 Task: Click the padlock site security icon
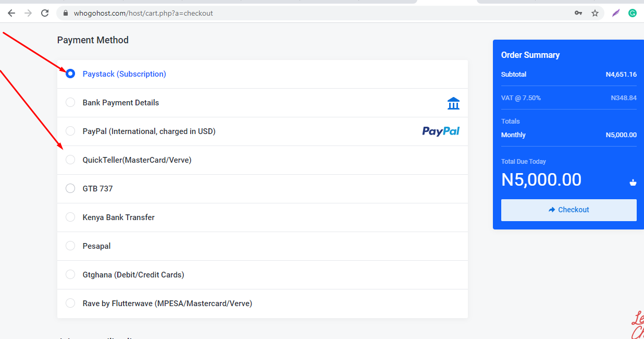point(66,13)
